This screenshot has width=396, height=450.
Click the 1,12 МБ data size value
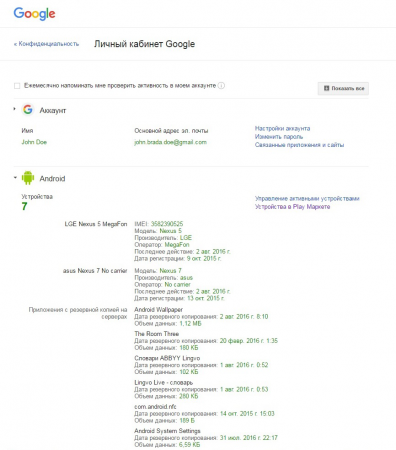click(x=191, y=323)
